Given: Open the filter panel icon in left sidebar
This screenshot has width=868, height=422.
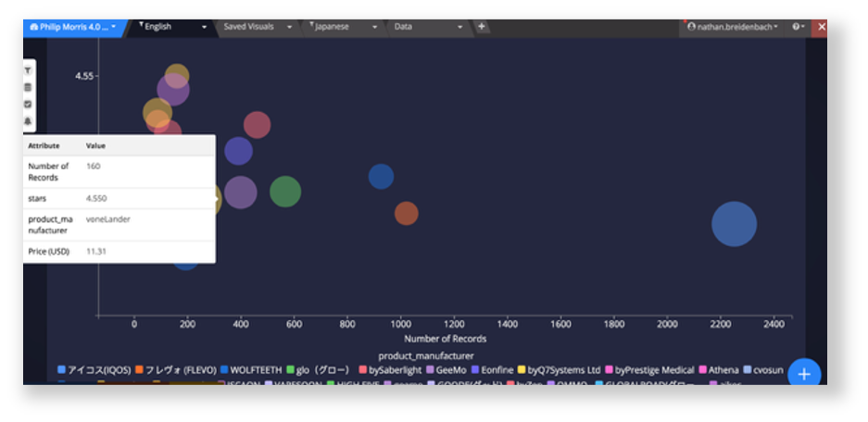Looking at the screenshot, I should [x=28, y=70].
